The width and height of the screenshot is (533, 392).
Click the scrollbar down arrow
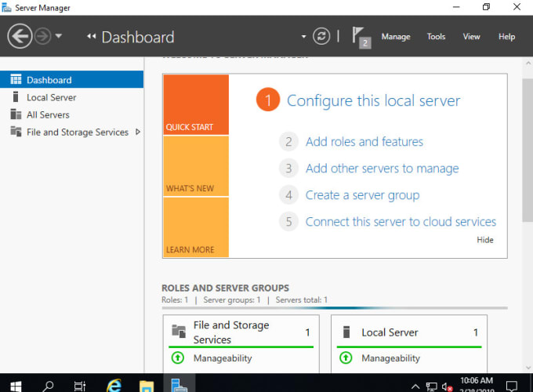tap(528, 368)
